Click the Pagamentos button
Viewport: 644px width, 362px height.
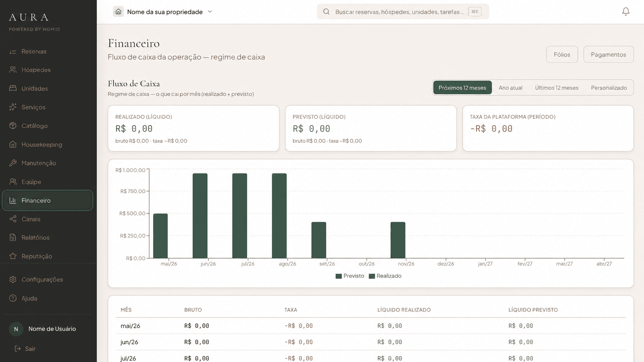tap(609, 54)
